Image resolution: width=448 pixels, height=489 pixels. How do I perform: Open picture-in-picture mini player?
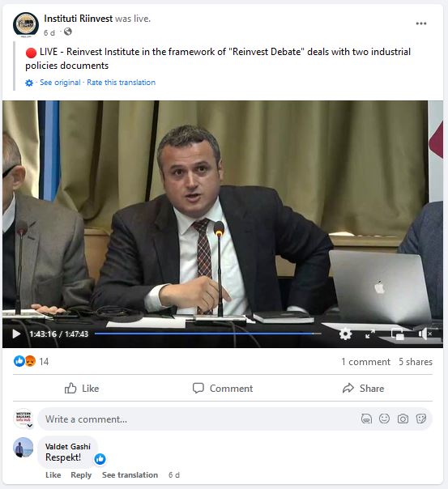point(398,334)
